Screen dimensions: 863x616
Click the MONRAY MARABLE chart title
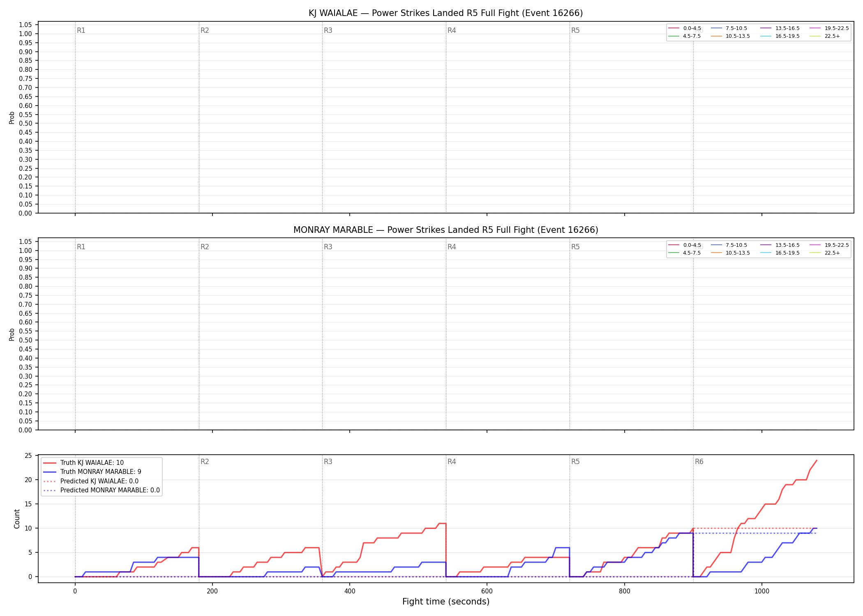pos(445,230)
